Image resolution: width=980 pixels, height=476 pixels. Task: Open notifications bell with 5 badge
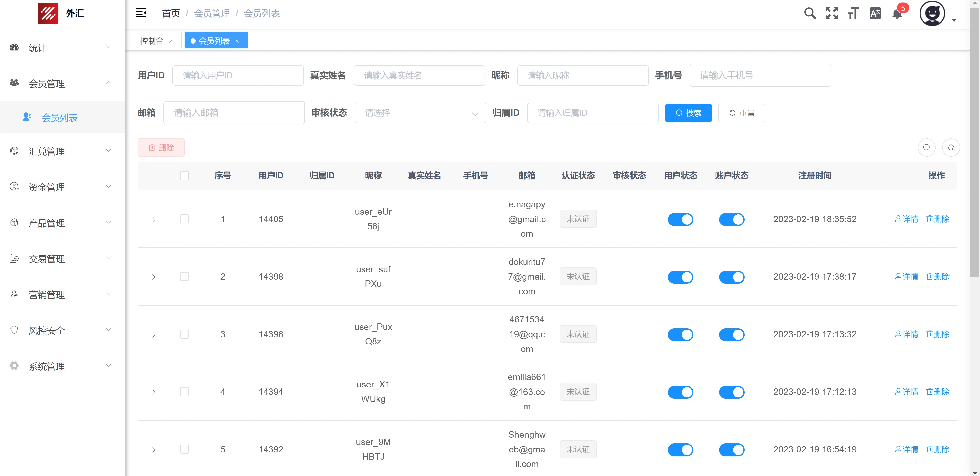[x=897, y=14]
